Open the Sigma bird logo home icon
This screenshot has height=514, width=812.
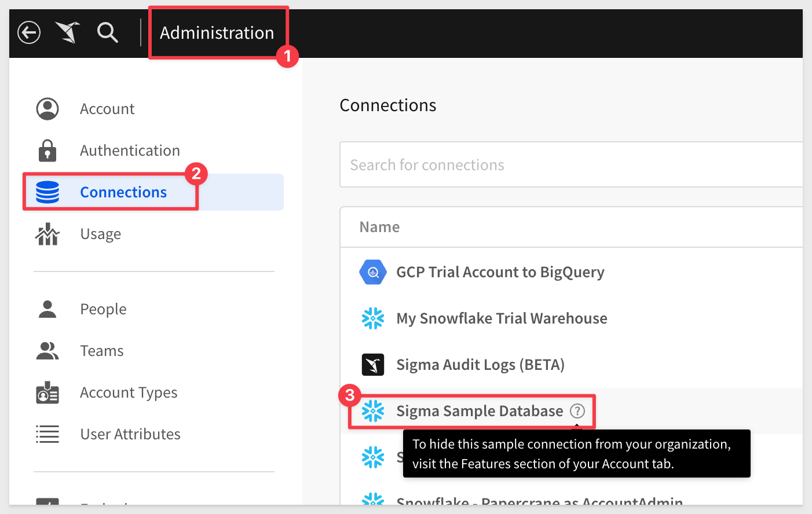tap(68, 32)
